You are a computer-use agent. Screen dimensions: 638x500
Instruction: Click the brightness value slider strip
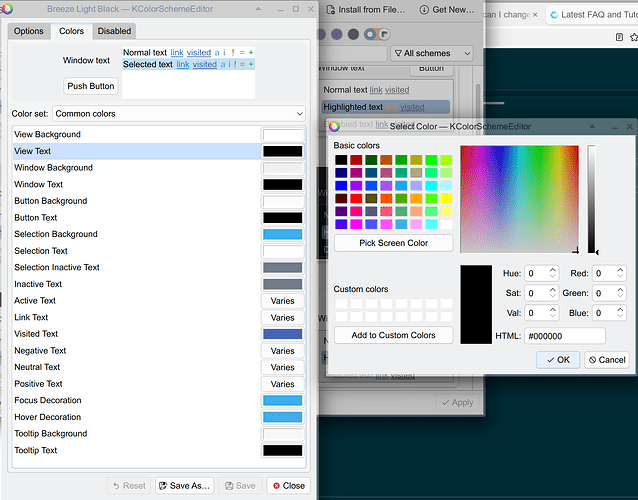[591, 199]
